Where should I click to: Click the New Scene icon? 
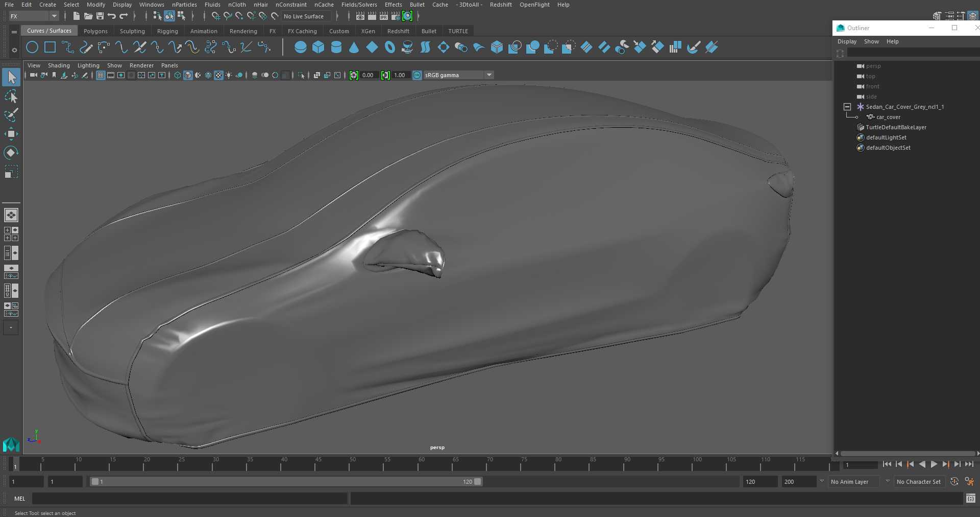click(x=76, y=16)
